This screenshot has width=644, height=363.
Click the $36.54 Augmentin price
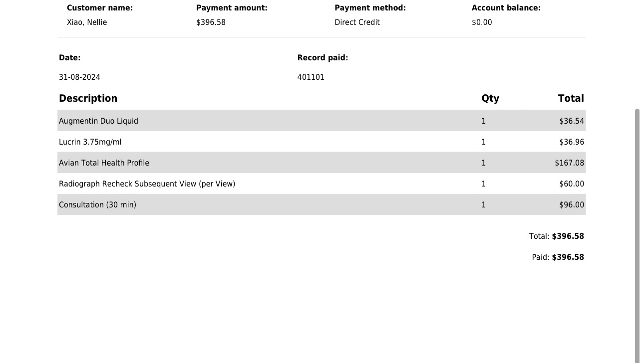(x=572, y=121)
